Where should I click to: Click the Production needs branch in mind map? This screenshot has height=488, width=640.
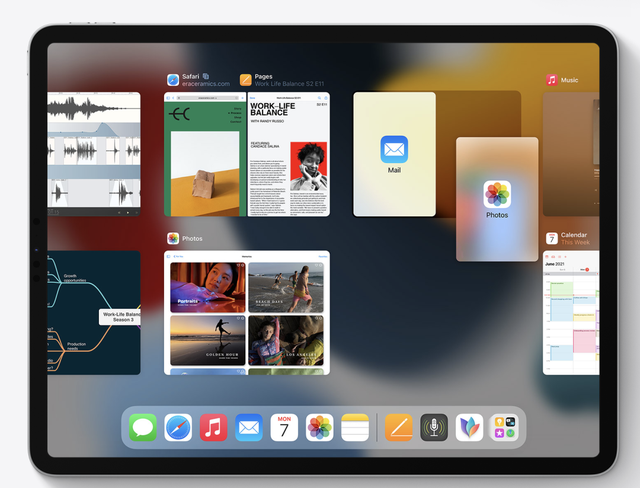pos(76,346)
